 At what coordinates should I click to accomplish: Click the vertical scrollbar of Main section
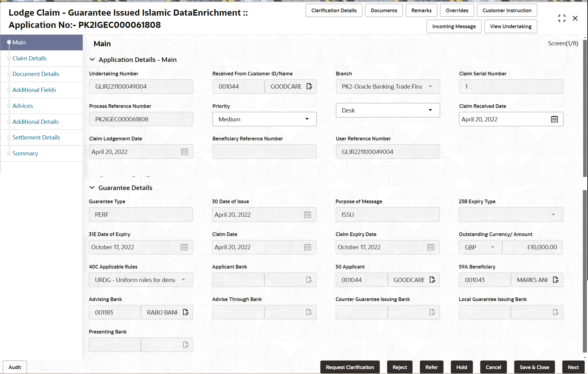click(x=585, y=107)
